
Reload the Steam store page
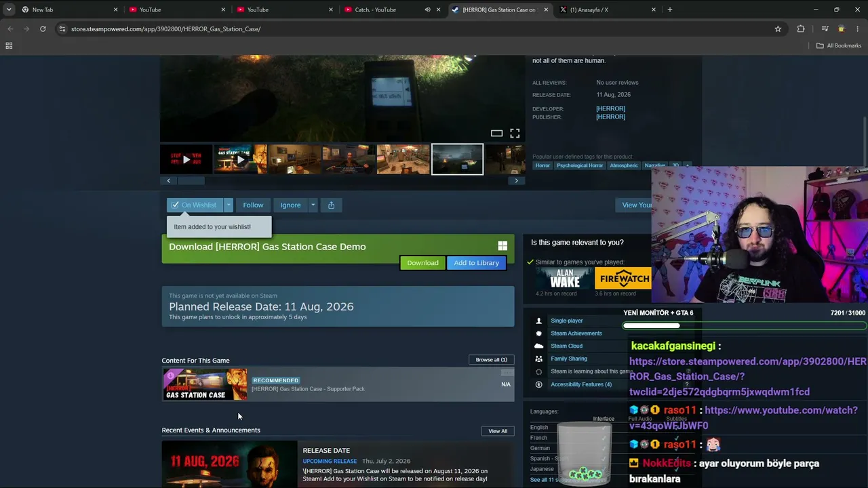[x=43, y=29]
